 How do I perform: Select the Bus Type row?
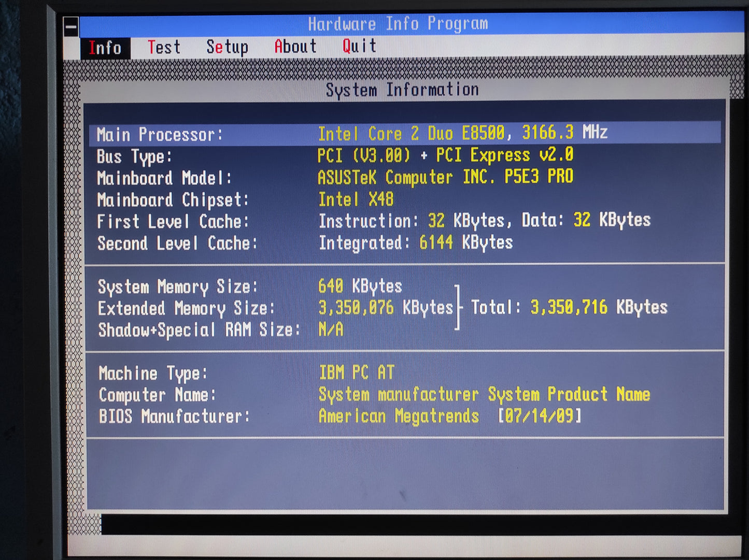point(335,156)
